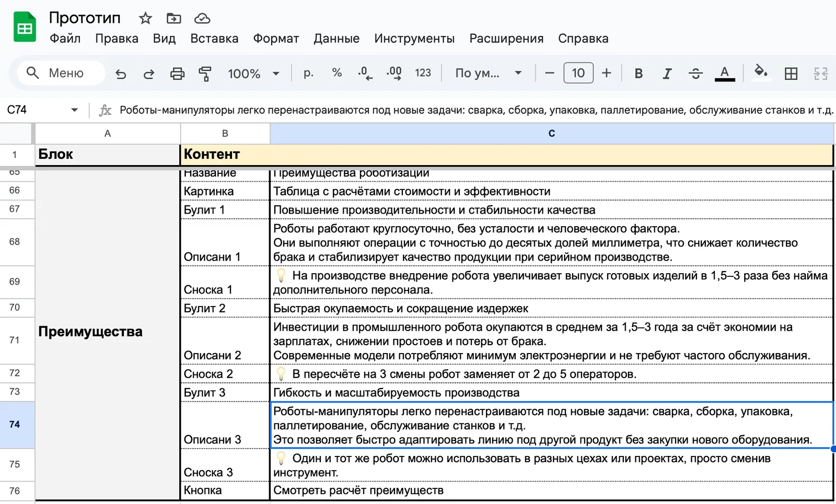Open the borders tool
Viewport: 836px width, 504px height.
(791, 74)
